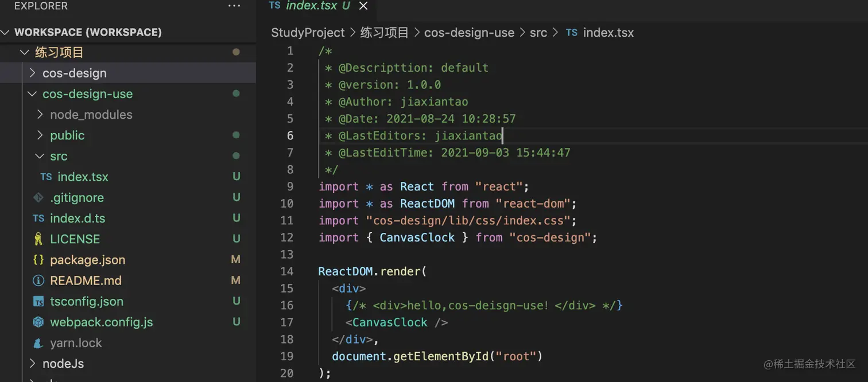The width and height of the screenshot is (868, 382).
Task: Open Explorer more actions ellipsis menu
Action: pos(234,6)
